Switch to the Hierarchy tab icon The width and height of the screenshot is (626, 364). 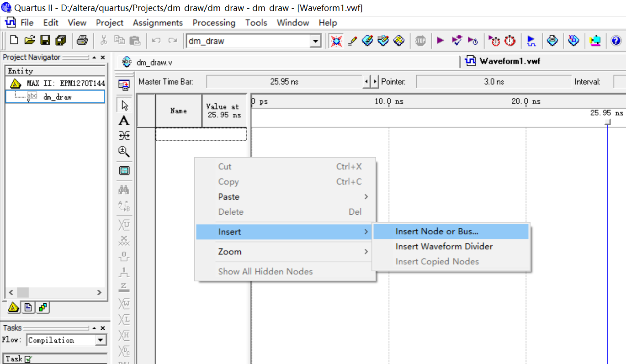[14, 307]
